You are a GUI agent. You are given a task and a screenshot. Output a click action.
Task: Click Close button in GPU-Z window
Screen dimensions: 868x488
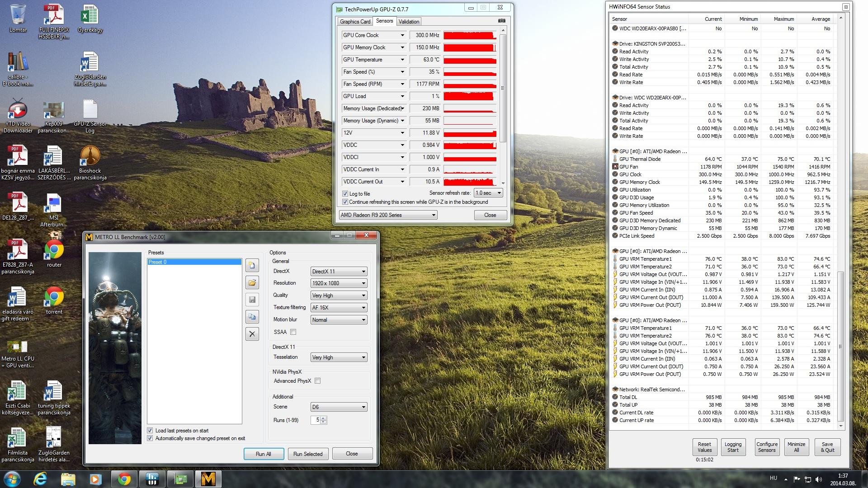[490, 215]
